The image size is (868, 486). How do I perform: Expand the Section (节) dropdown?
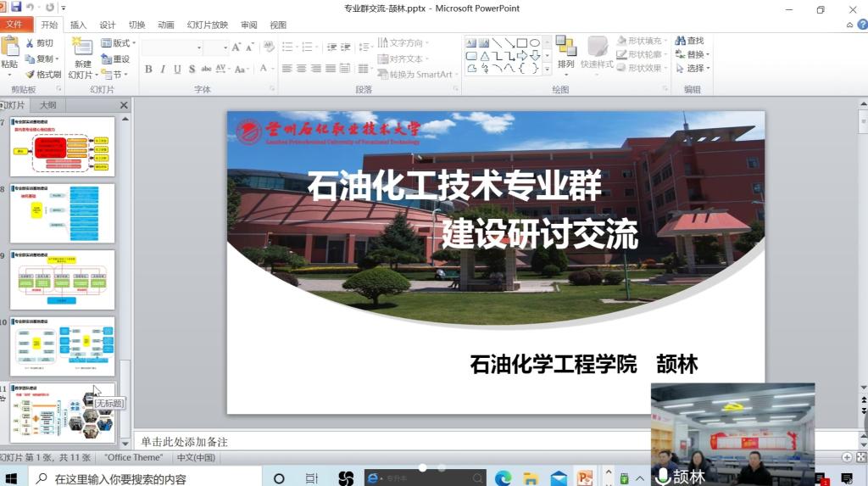(x=115, y=75)
